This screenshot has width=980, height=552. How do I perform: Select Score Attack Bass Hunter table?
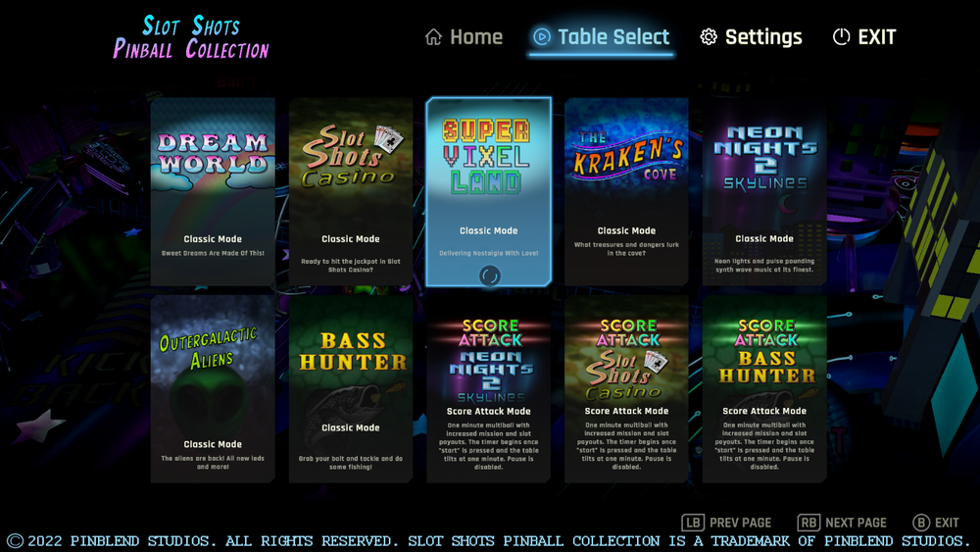764,389
